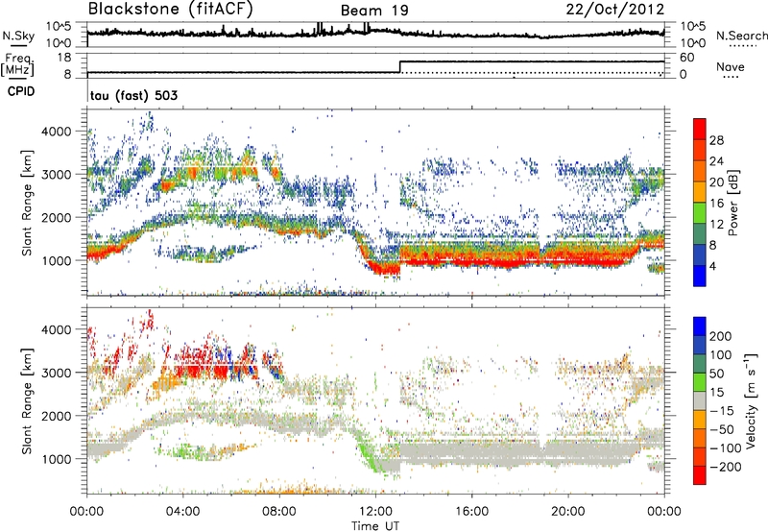Image resolution: width=768 pixels, height=532 pixels.
Task: Click the tau (fast) 503 text
Action: click(x=133, y=95)
